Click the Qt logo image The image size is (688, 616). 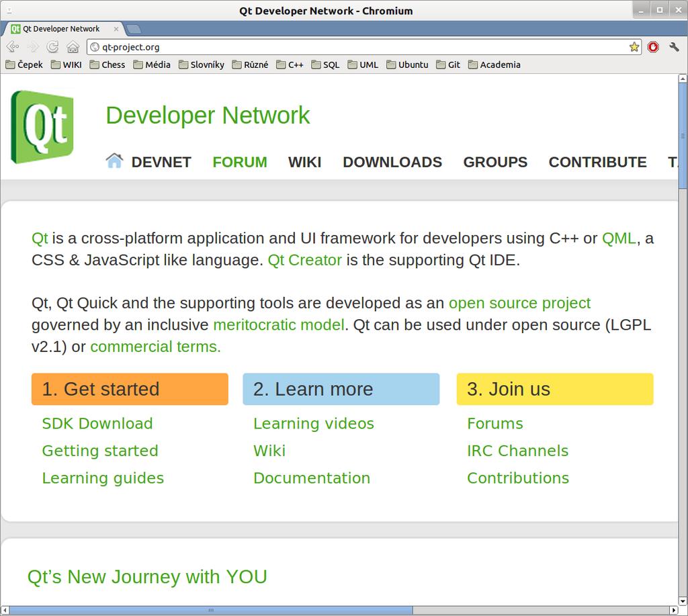(x=42, y=127)
